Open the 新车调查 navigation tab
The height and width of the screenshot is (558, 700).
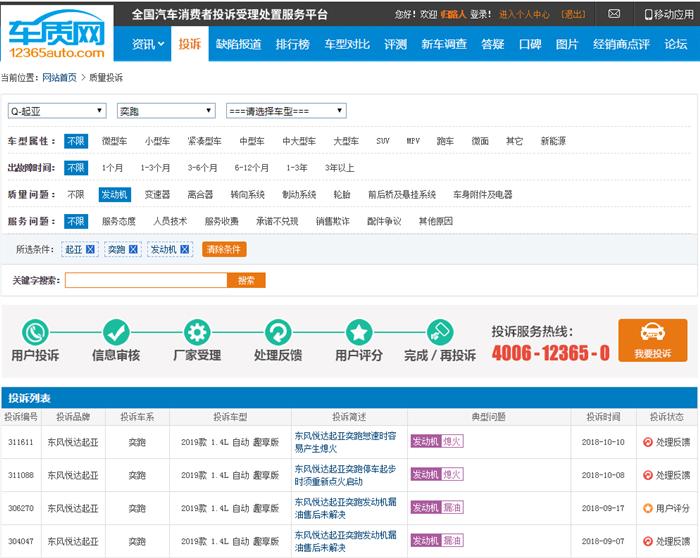pos(444,44)
